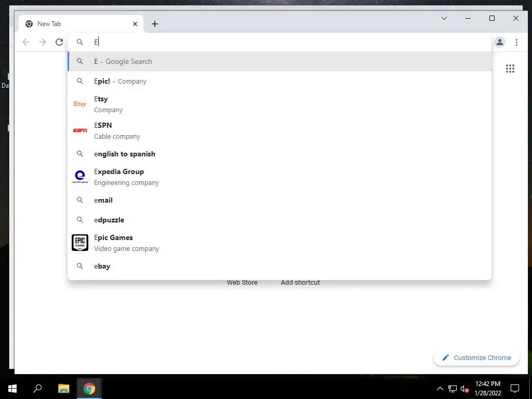The width and height of the screenshot is (532, 399).
Task: Select the ESPN suggestion
Action: coord(280,130)
